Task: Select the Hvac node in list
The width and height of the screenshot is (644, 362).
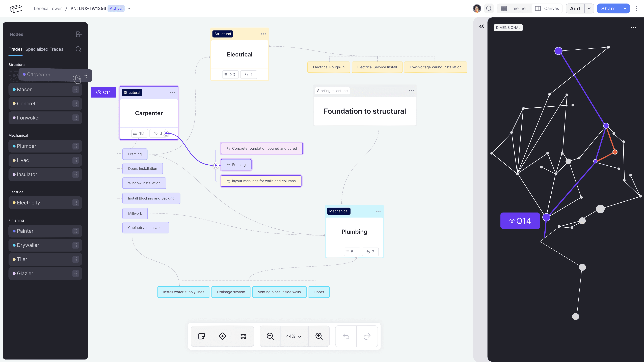Action: [45, 160]
